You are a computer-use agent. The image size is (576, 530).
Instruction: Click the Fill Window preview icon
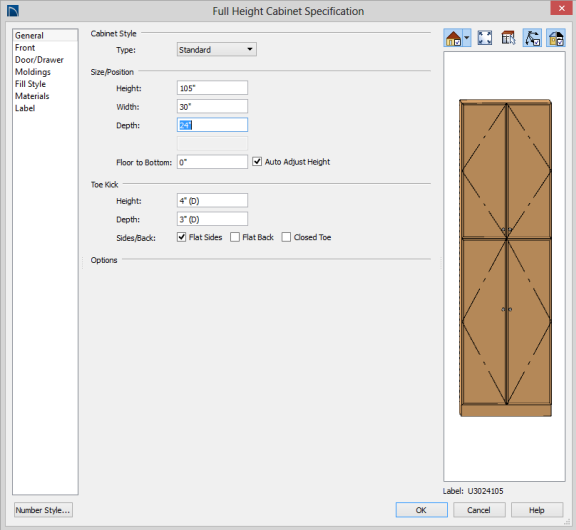click(485, 38)
